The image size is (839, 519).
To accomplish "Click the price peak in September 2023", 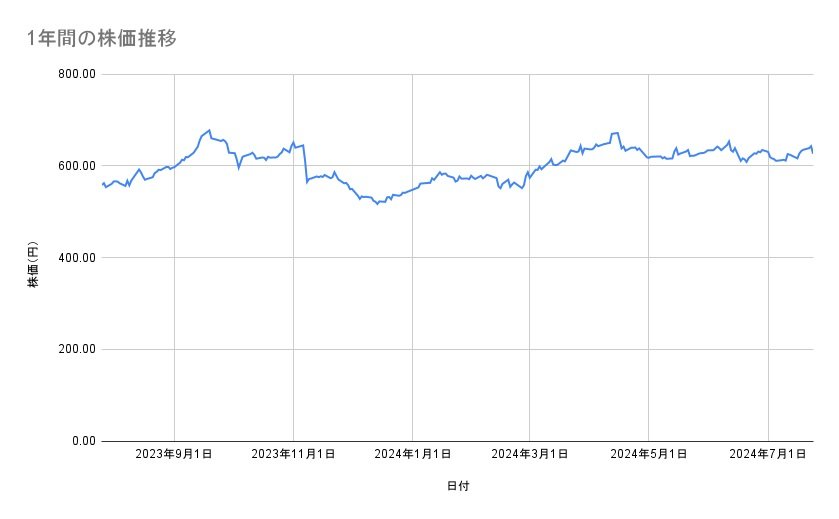I will (209, 130).
